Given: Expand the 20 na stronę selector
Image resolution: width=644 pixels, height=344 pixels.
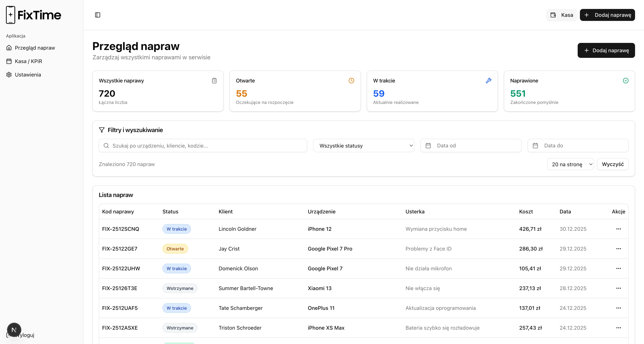Looking at the screenshot, I should tap(570, 165).
